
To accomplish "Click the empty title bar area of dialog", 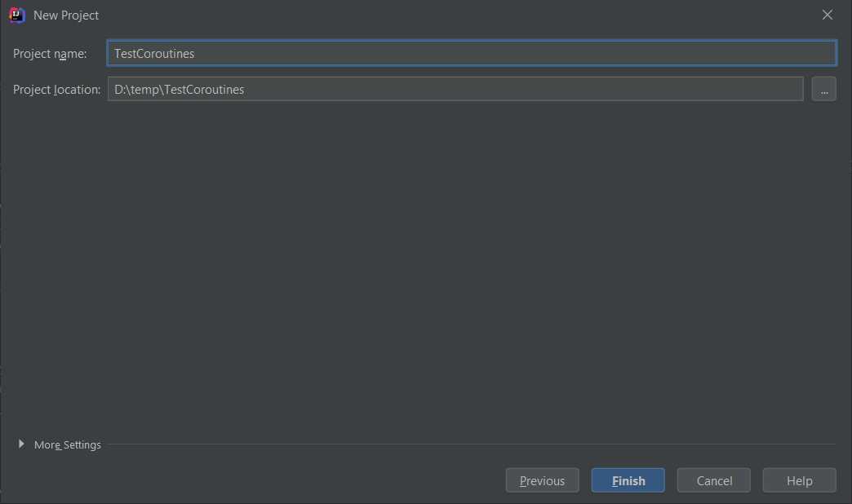I will tap(449, 15).
